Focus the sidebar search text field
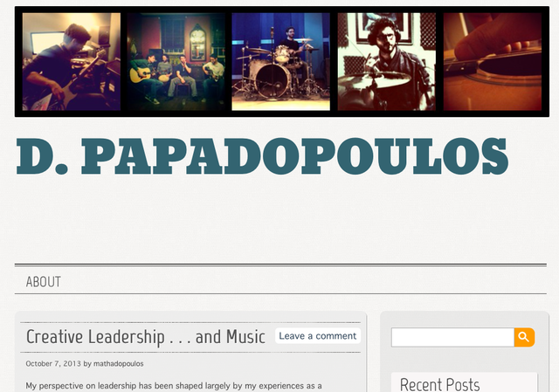The height and width of the screenshot is (392, 559). click(452, 337)
